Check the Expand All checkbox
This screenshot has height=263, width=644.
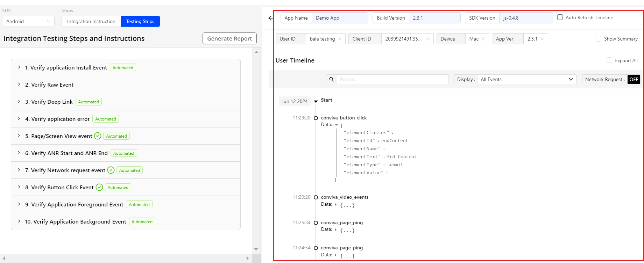609,60
